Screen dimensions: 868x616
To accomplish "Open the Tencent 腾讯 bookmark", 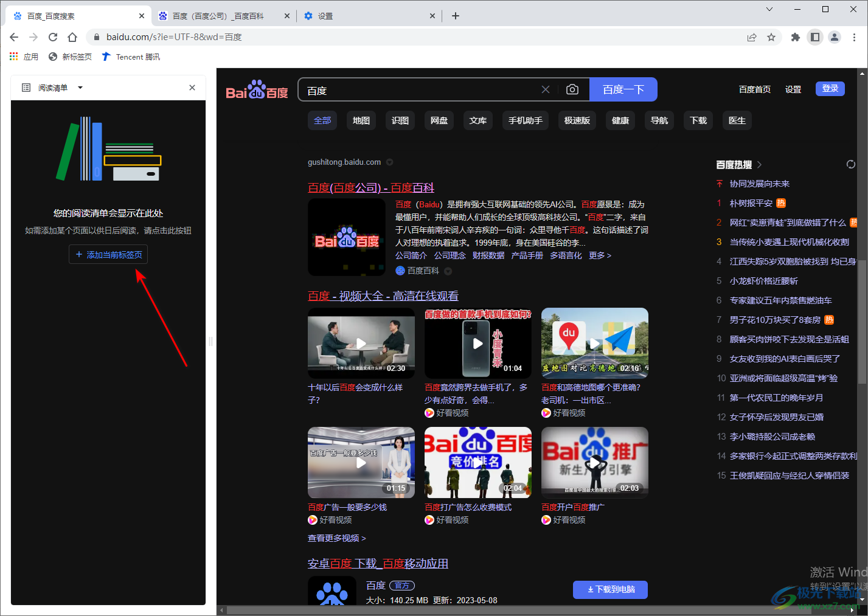I will [131, 57].
